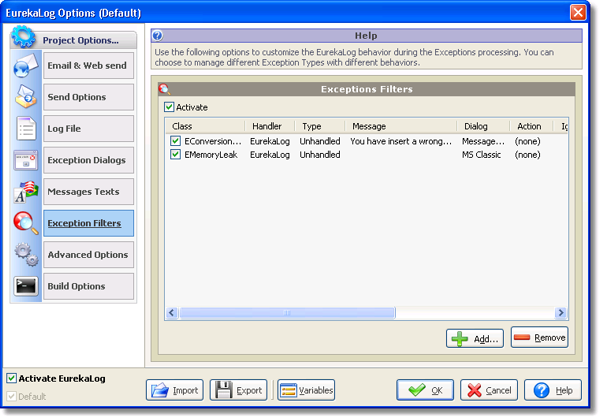Screen dimensions: 600x418
Task: Select the Exception Filters page
Action: (x=88, y=223)
